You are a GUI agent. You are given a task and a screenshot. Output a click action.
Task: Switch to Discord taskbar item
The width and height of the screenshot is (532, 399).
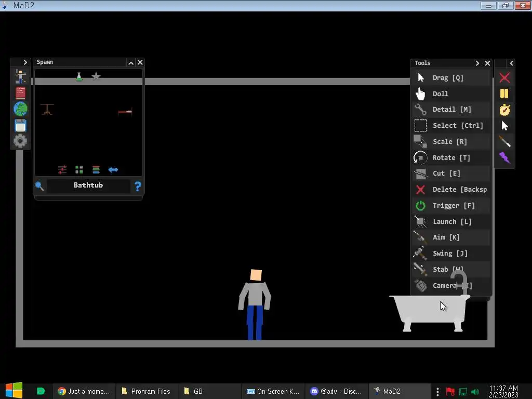pyautogui.click(x=336, y=391)
